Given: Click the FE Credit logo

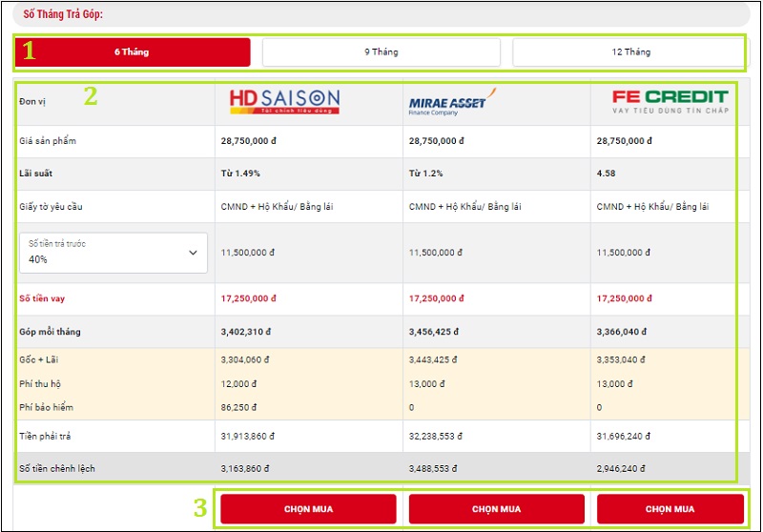Looking at the screenshot, I should pyautogui.click(x=670, y=101).
